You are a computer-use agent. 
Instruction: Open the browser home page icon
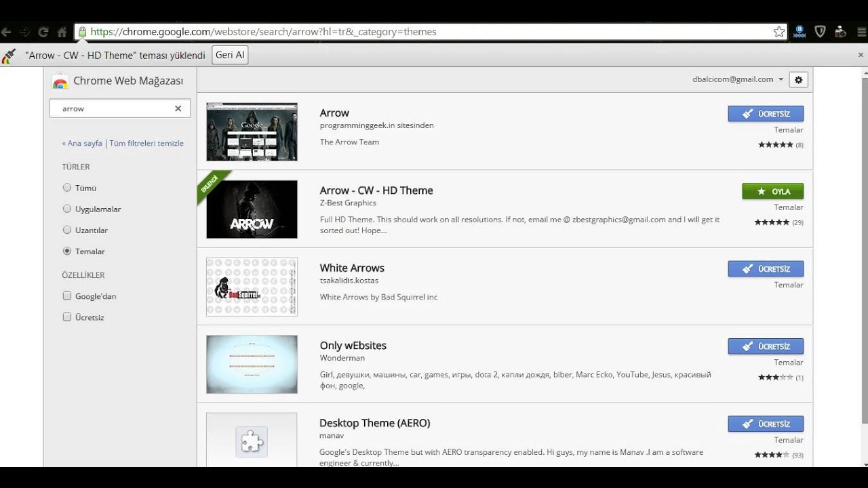pos(62,32)
